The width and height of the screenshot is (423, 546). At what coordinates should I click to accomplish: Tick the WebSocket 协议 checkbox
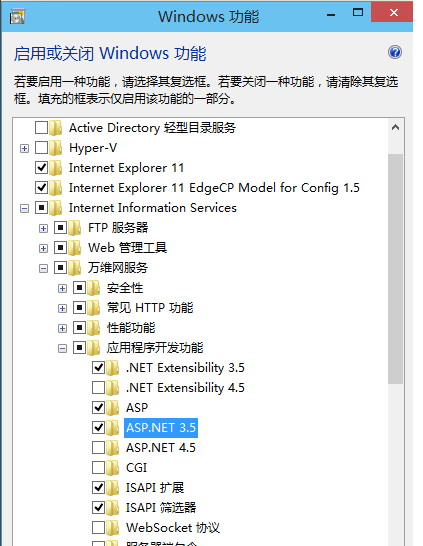[99, 528]
